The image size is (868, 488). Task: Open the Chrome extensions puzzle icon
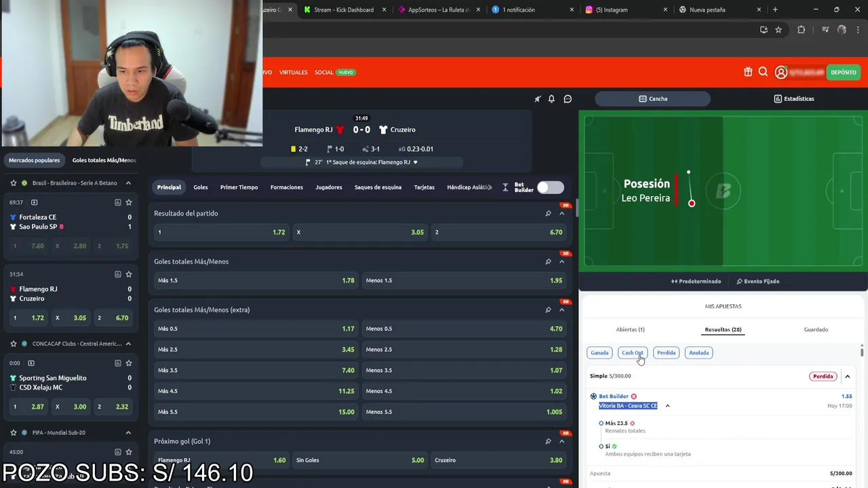(802, 30)
